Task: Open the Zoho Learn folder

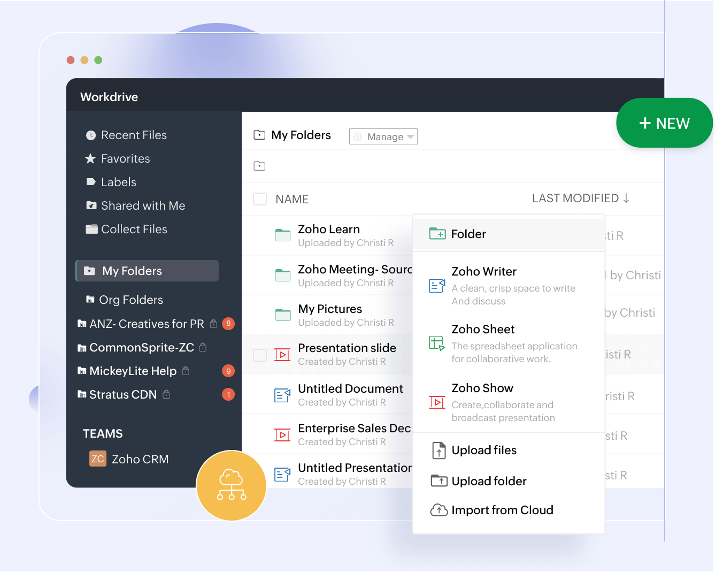Action: (x=329, y=229)
